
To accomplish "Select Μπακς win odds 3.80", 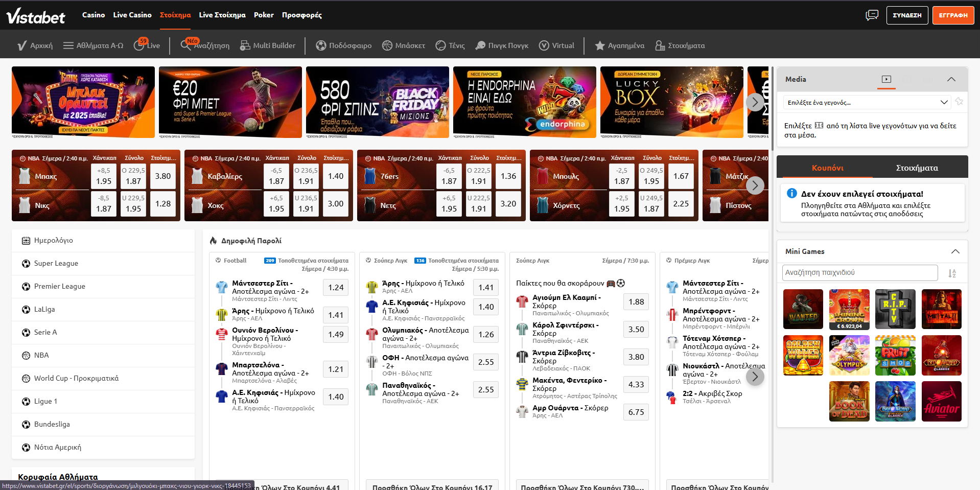I will coord(163,176).
